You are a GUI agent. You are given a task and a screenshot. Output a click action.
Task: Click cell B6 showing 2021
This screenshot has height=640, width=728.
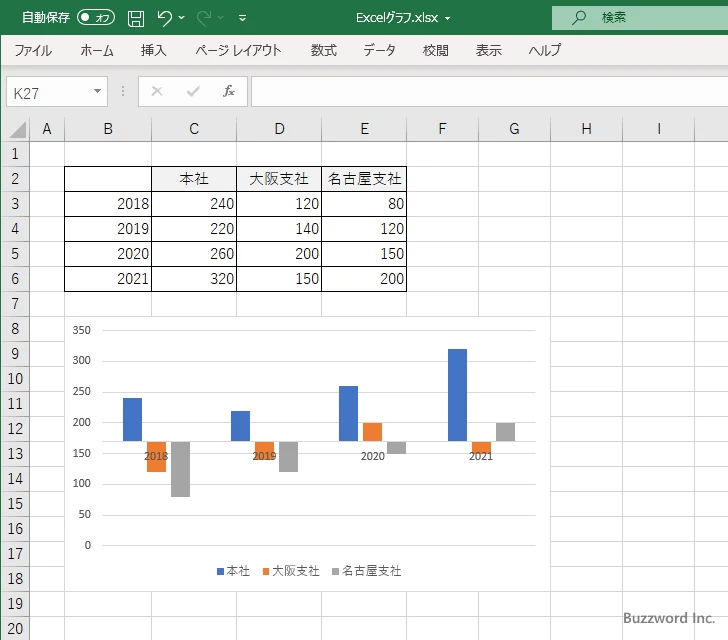point(108,279)
